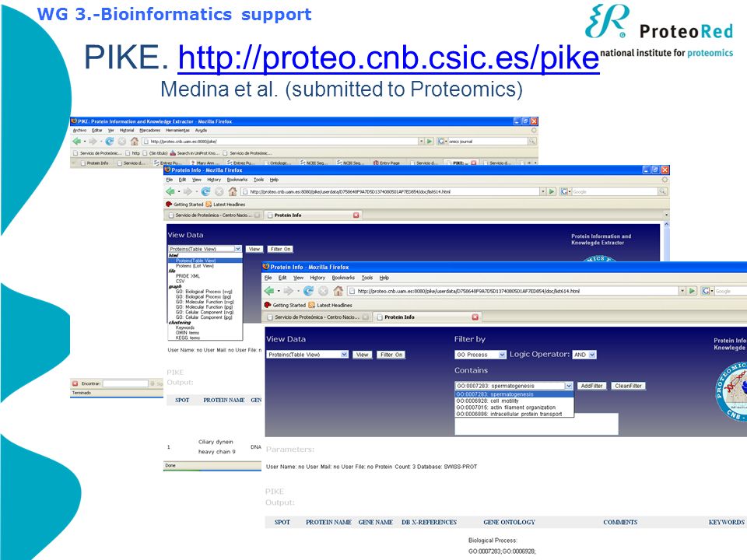This screenshot has height=560, width=747.
Task: Click Filter On button in front window
Action: (x=391, y=355)
